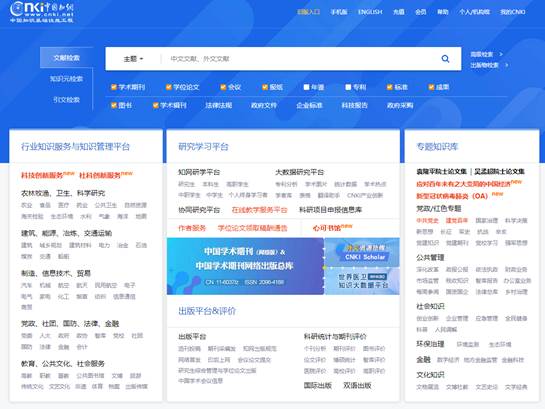Open 个人/机构馆 in the header
This screenshot has height=409, width=545.
(474, 12)
